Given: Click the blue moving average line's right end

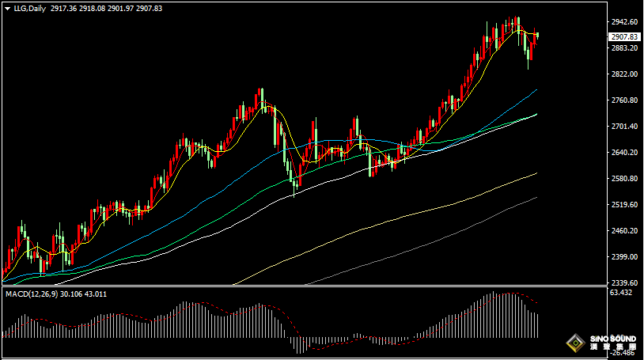Looking at the screenshot, I should click(536, 91).
